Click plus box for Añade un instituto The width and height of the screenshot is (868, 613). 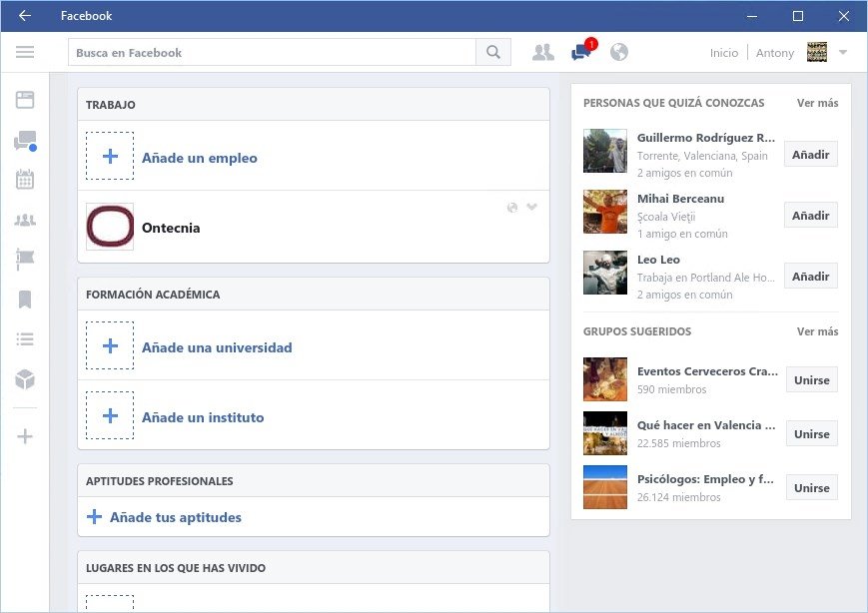110,415
